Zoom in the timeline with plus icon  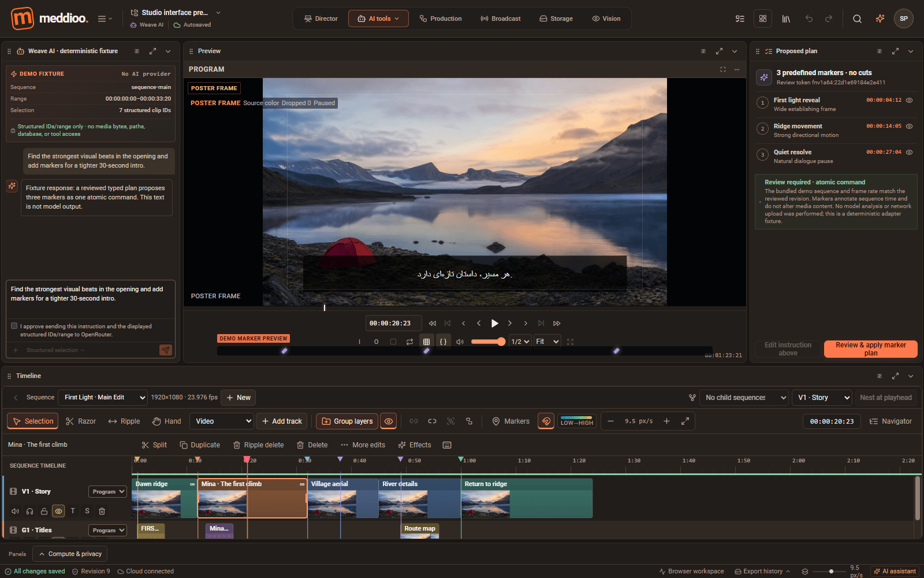pos(666,421)
